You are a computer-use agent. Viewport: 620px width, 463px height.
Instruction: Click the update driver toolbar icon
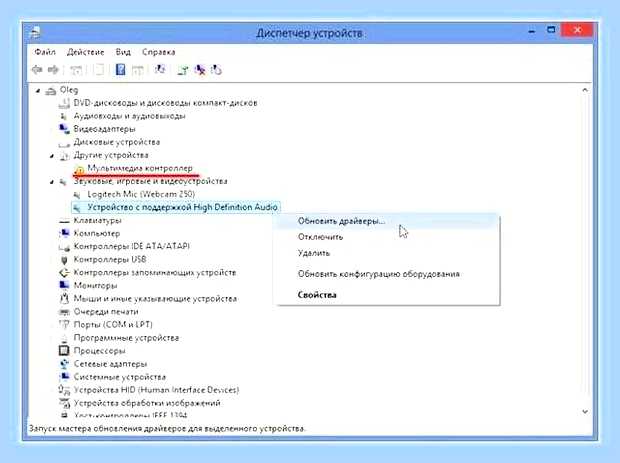tap(183, 70)
